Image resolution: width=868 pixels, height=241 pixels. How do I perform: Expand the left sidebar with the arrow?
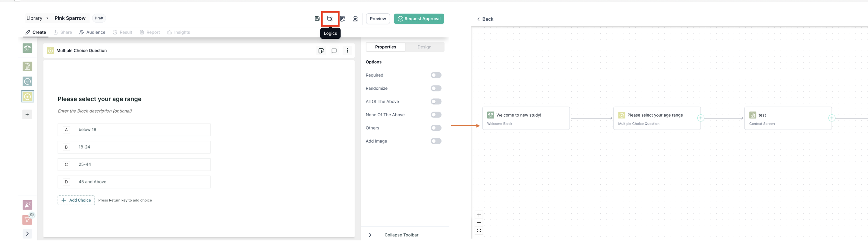27,233
